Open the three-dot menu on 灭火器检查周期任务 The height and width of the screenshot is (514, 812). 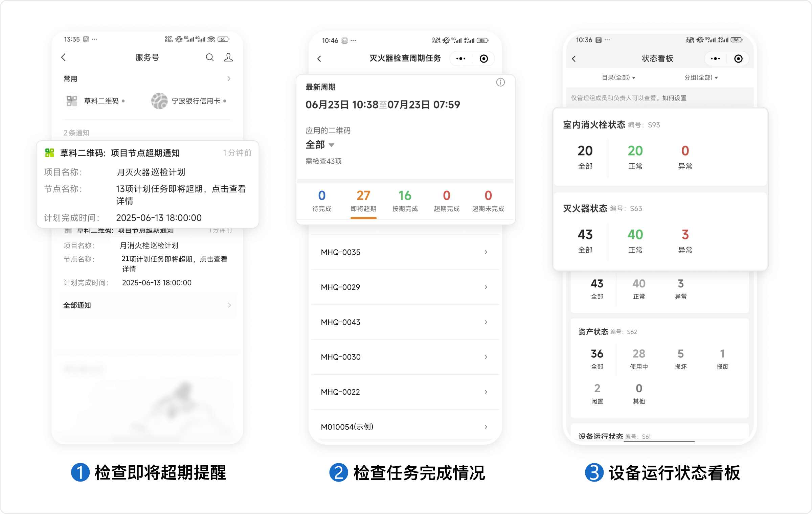pos(460,59)
